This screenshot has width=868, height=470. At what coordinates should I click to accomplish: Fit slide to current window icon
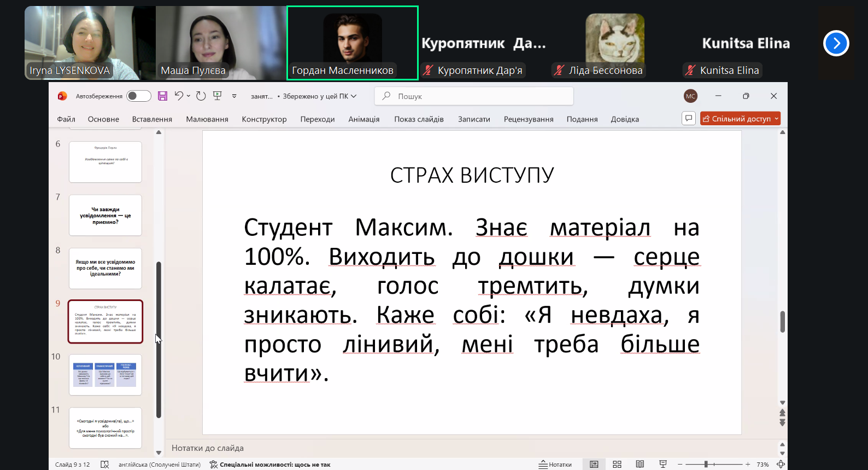pos(781,465)
